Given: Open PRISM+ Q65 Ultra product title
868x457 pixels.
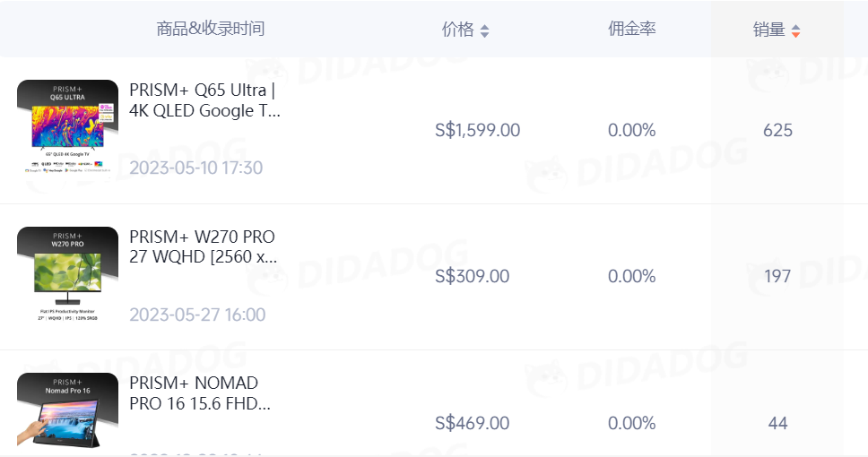Looking at the screenshot, I should tap(204, 100).
